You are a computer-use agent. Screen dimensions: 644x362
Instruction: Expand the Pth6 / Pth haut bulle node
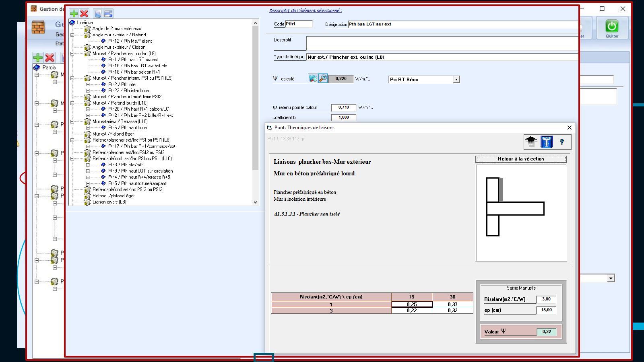[x=88, y=128]
